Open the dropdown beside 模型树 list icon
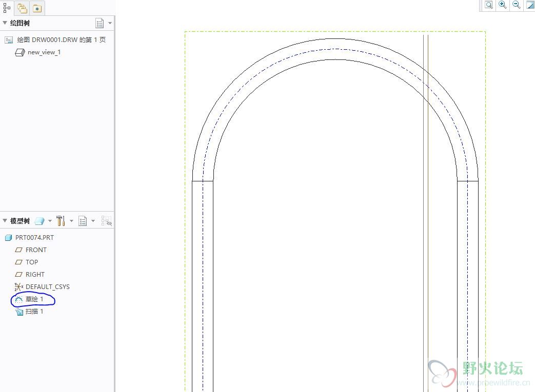Viewport: 535px width, 392px height. [x=93, y=221]
